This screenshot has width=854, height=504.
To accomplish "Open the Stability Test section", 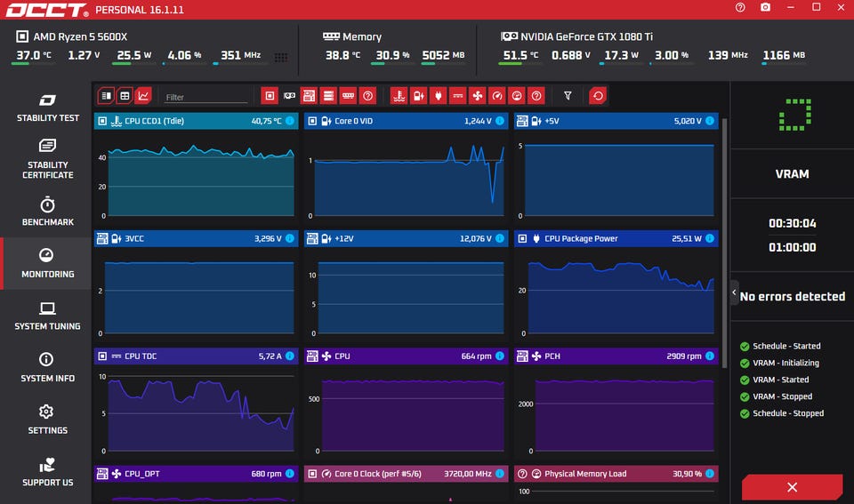I will click(x=47, y=108).
